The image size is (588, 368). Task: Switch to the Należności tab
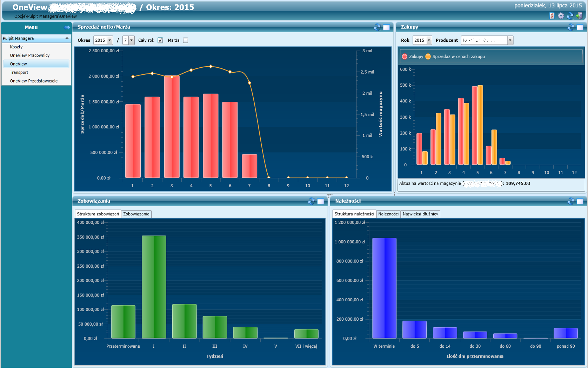click(388, 214)
